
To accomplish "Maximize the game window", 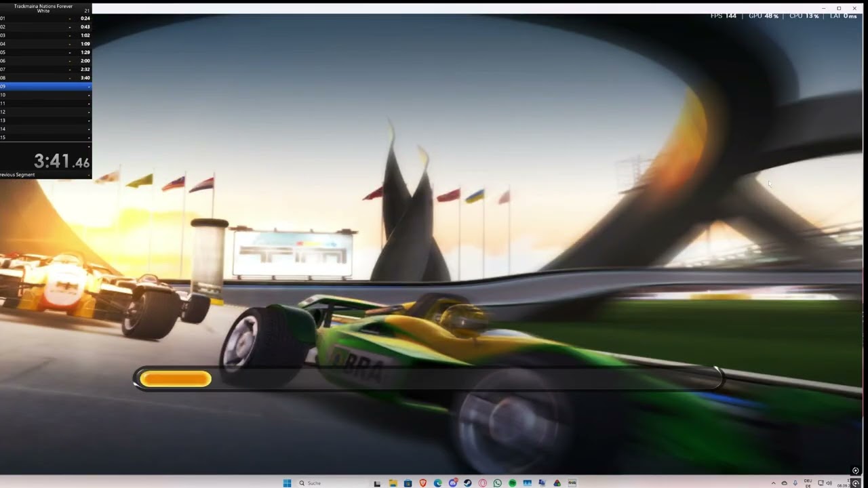I will tap(839, 8).
